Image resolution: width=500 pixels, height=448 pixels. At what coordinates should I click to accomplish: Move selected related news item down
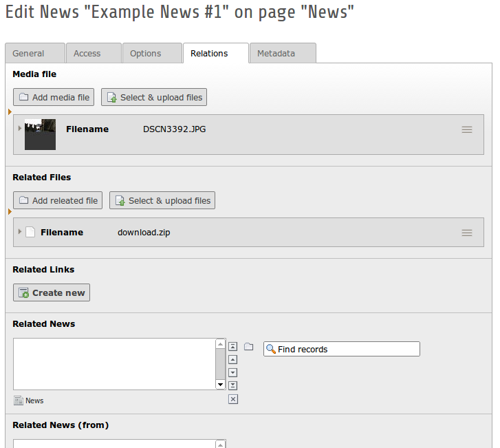tap(232, 372)
